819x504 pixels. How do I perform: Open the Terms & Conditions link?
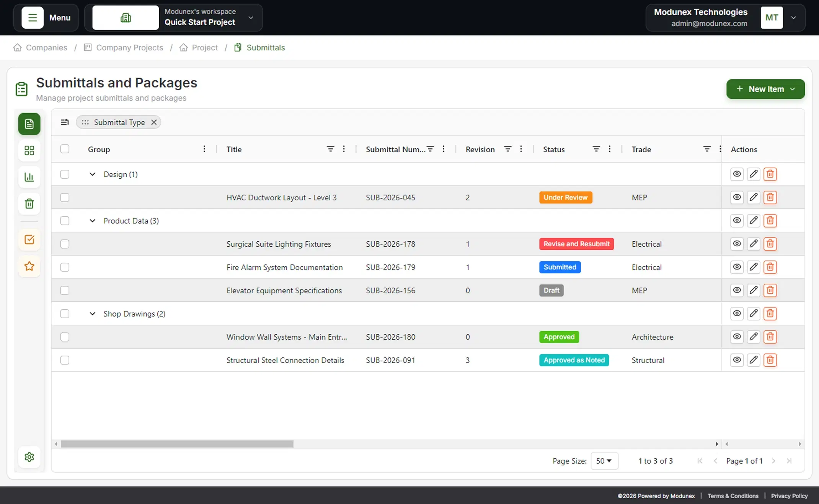pyautogui.click(x=733, y=496)
